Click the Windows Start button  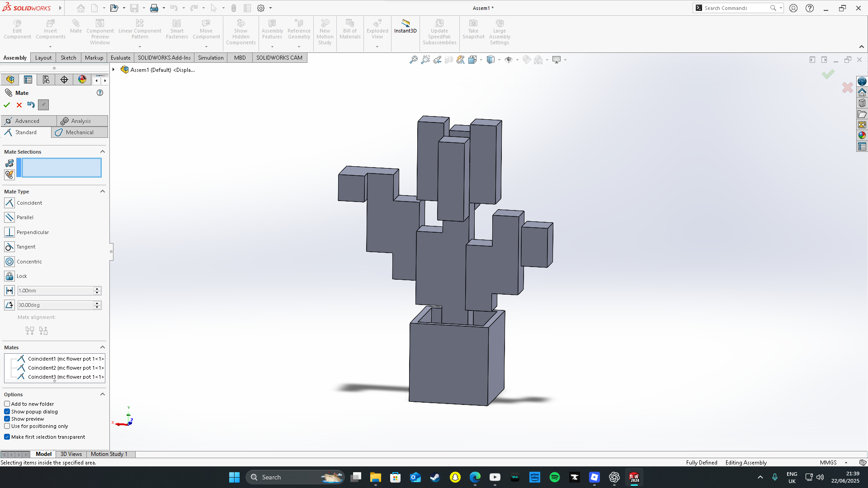[x=234, y=477]
